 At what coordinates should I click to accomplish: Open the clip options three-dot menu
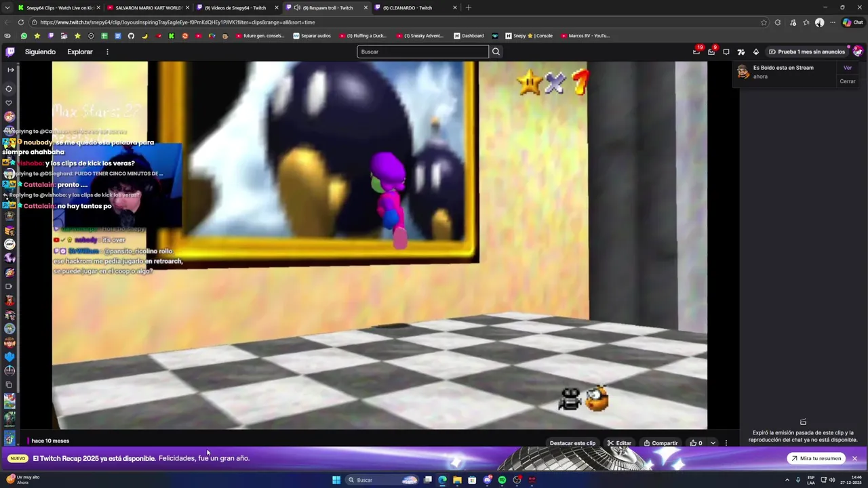726,443
